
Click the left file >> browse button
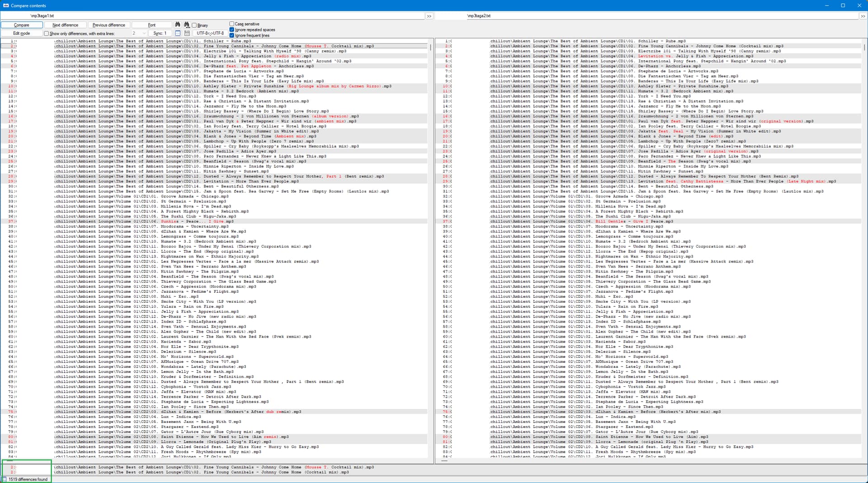429,16
